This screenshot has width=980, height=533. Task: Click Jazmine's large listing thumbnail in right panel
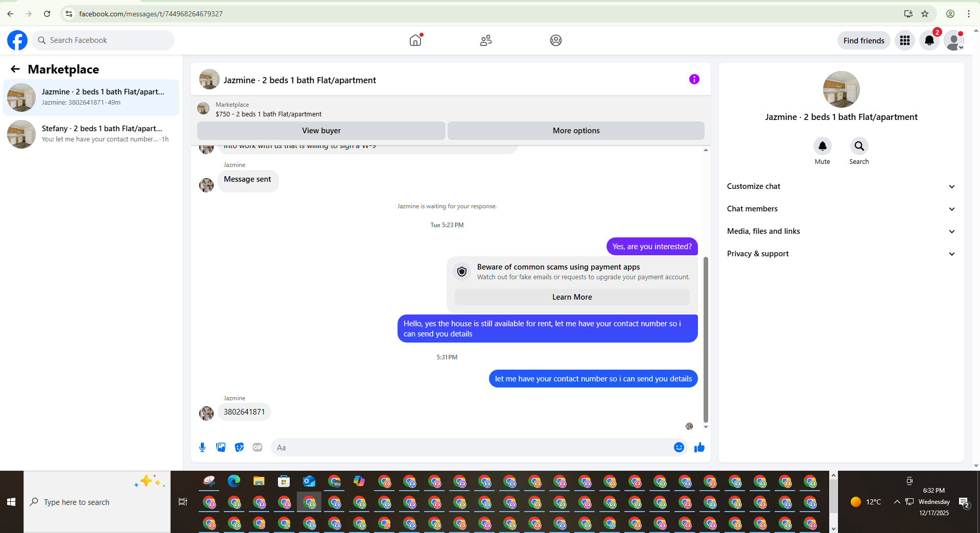pyautogui.click(x=841, y=89)
